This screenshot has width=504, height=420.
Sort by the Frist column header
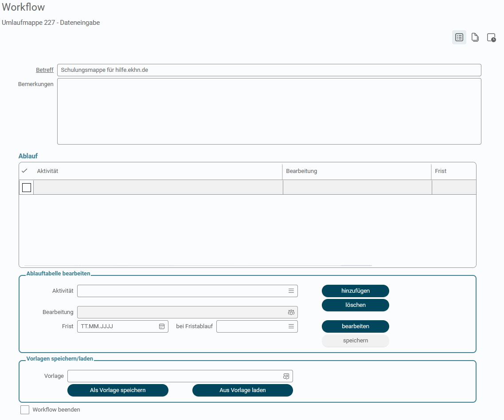[x=441, y=171]
